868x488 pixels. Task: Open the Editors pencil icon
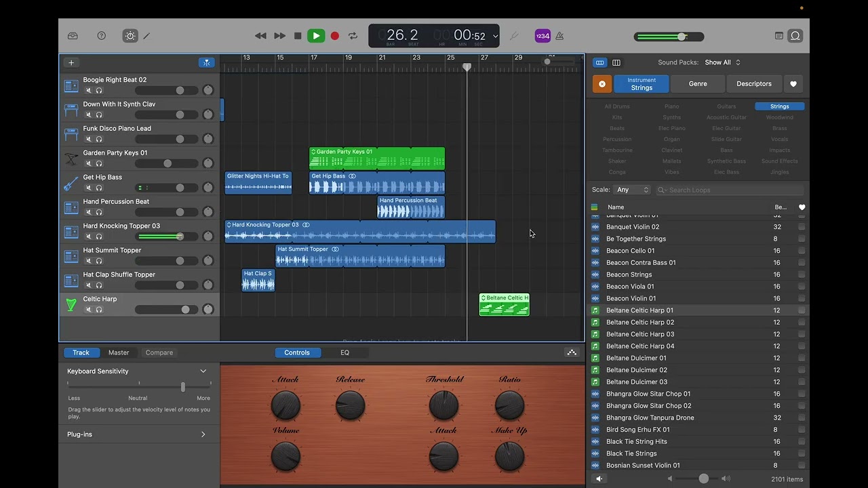point(146,36)
